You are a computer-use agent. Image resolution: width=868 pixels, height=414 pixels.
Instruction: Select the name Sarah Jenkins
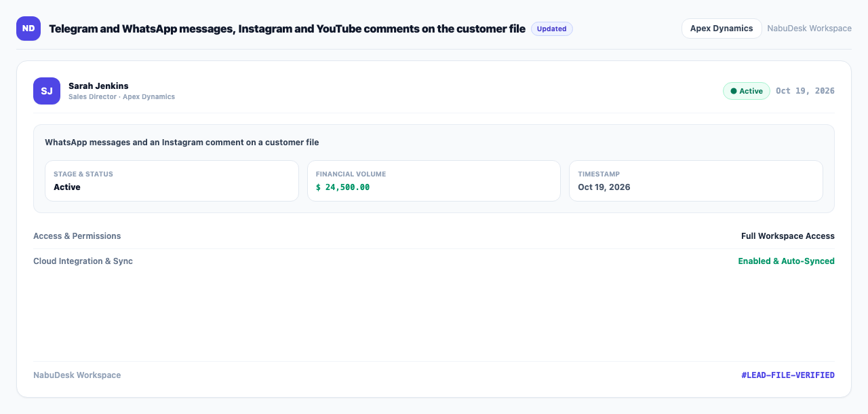98,86
